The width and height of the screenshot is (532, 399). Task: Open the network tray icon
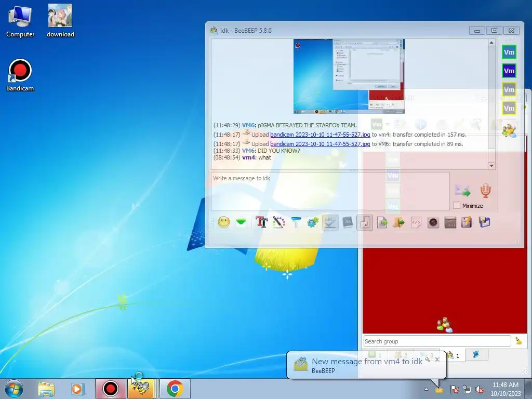(x=467, y=390)
